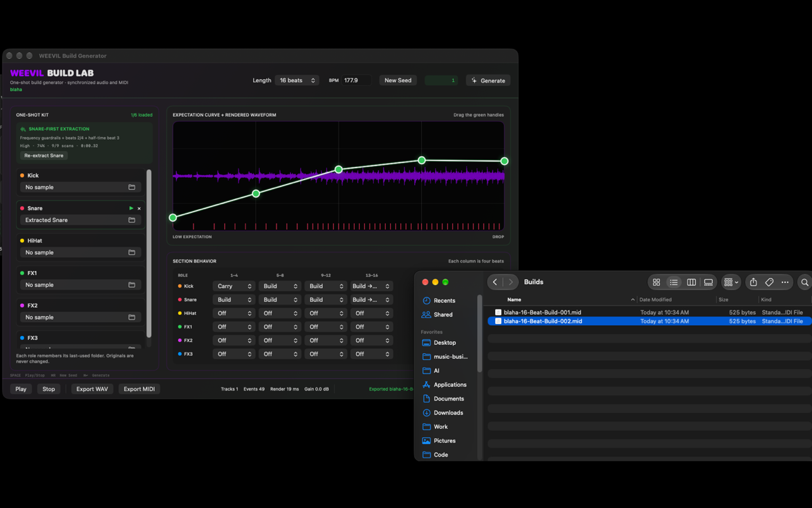Click the Finder search icon
This screenshot has width=812, height=508.
pos(804,282)
